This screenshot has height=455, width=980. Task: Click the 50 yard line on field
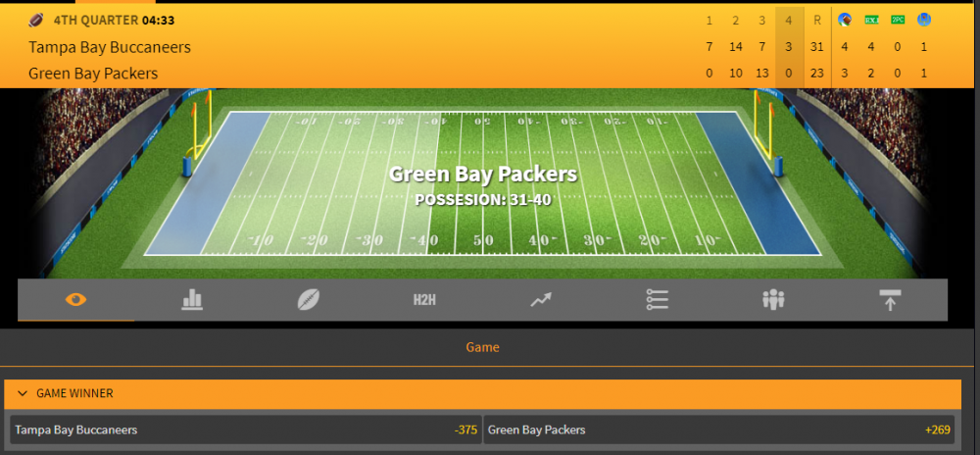point(483,240)
